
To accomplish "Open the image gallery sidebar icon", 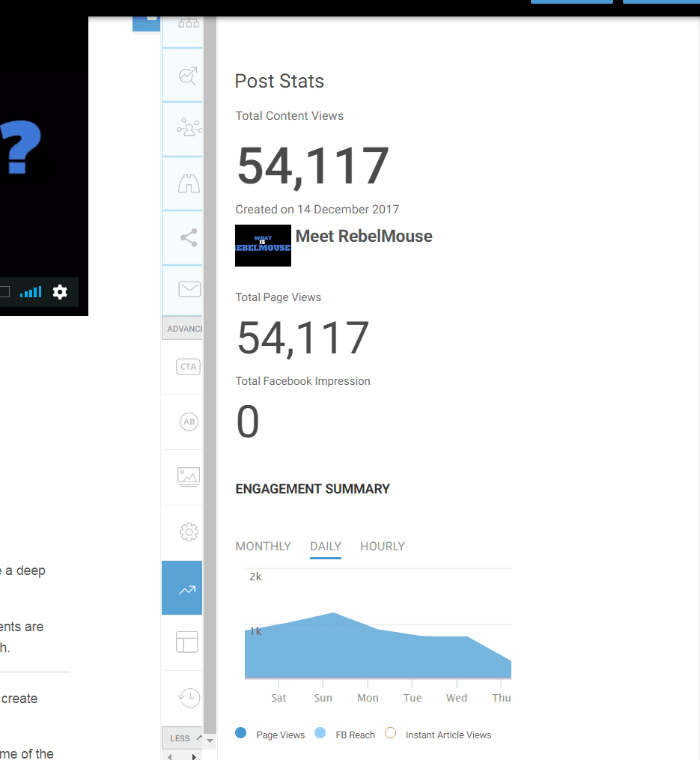I will point(188,477).
